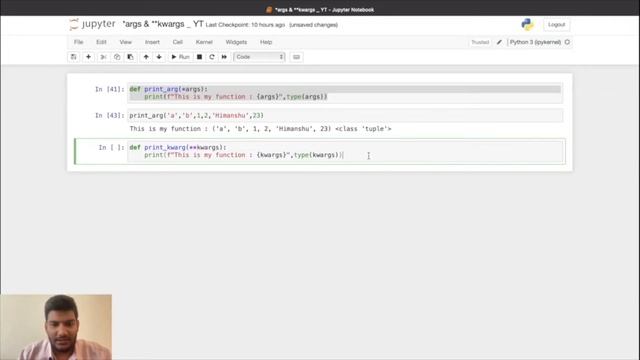Click the pencil edit mode icon
The height and width of the screenshot is (360, 640).
tap(499, 42)
